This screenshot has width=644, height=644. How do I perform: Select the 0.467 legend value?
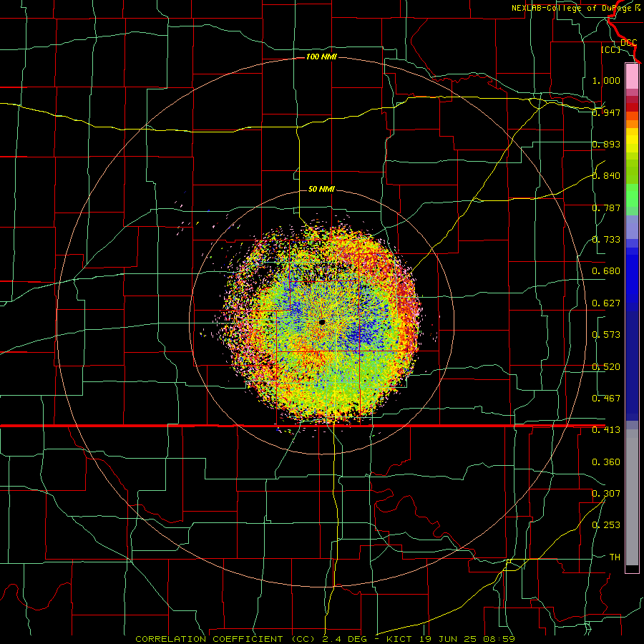606,399
